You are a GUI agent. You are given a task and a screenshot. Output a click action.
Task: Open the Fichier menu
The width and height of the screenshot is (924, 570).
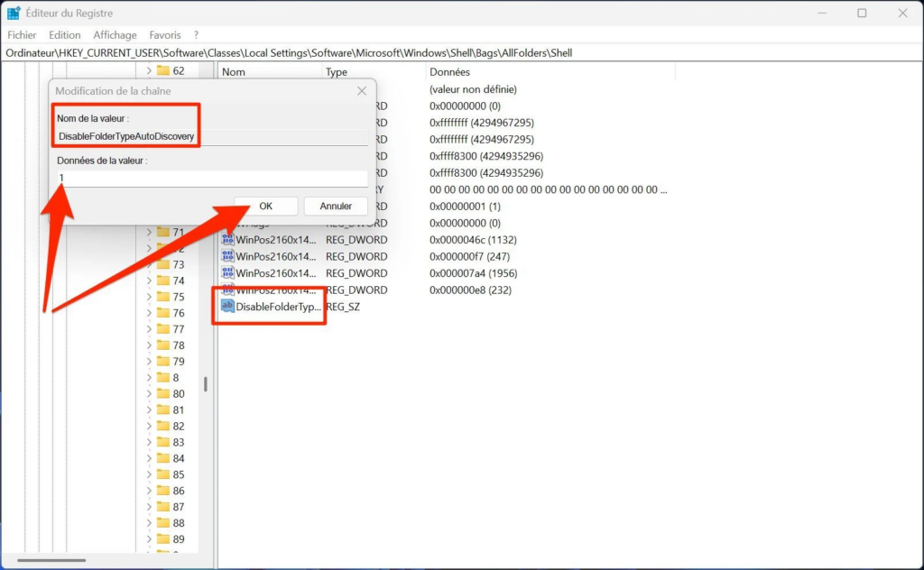coord(22,35)
